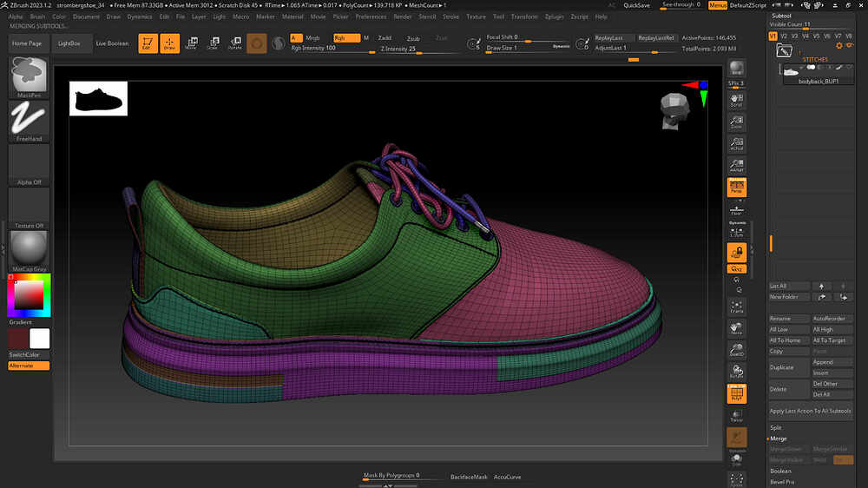This screenshot has height=488, width=868.
Task: Open the FreeHand stroke selector
Action: (29, 121)
